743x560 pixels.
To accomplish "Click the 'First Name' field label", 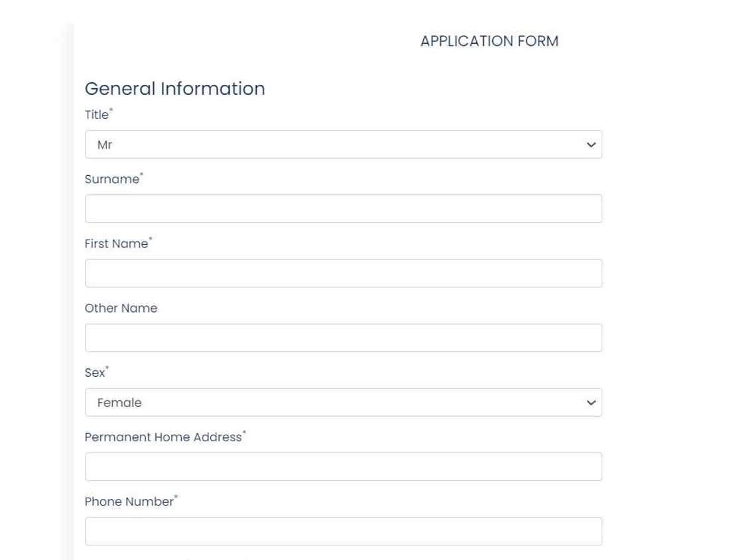I will [116, 244].
